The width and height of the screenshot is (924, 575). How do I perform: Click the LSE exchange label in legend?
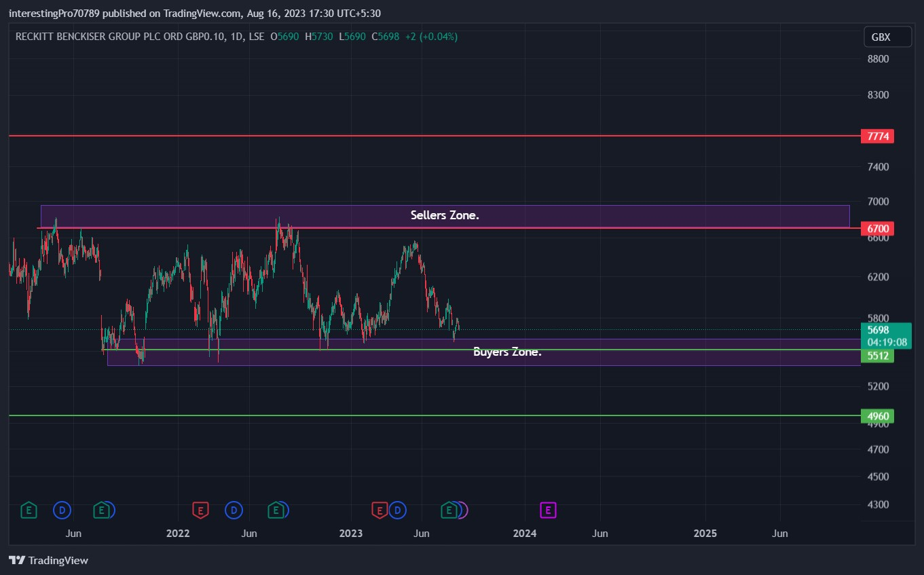pos(257,37)
